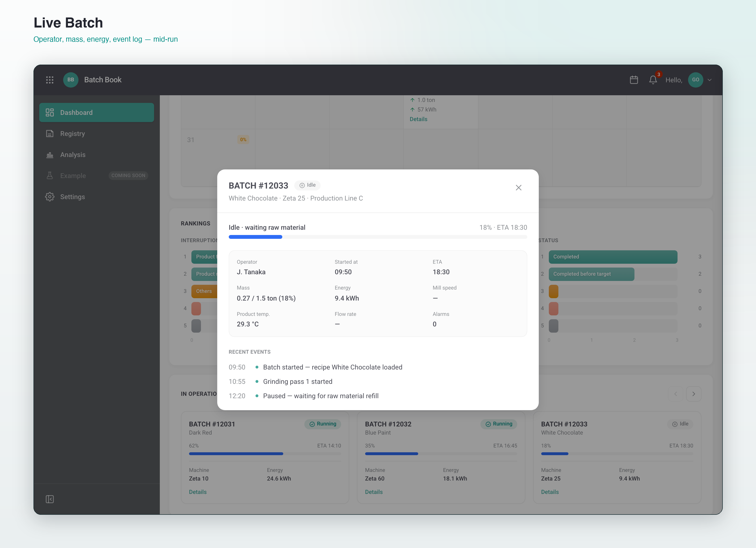Screen dimensions: 756x548
Task: Go to next in-operation batches page
Action: pos(694,394)
